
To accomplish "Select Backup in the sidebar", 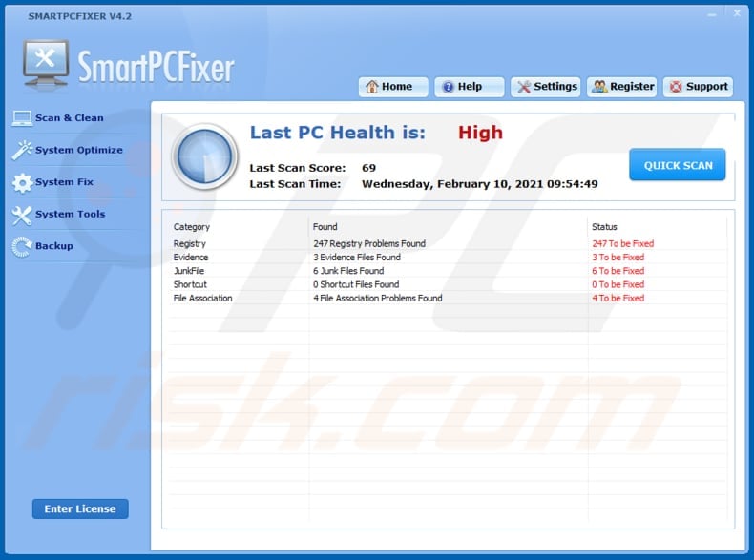I will pos(54,246).
